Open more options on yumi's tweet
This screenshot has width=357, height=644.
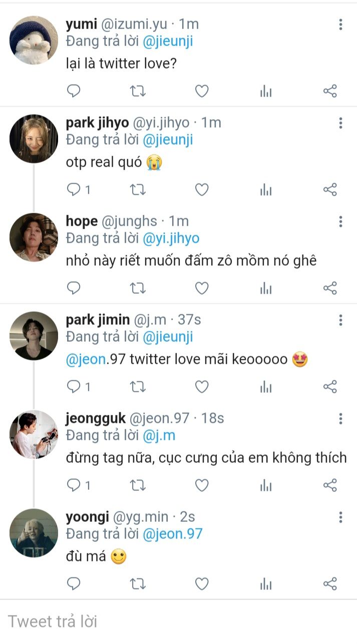pos(340,25)
